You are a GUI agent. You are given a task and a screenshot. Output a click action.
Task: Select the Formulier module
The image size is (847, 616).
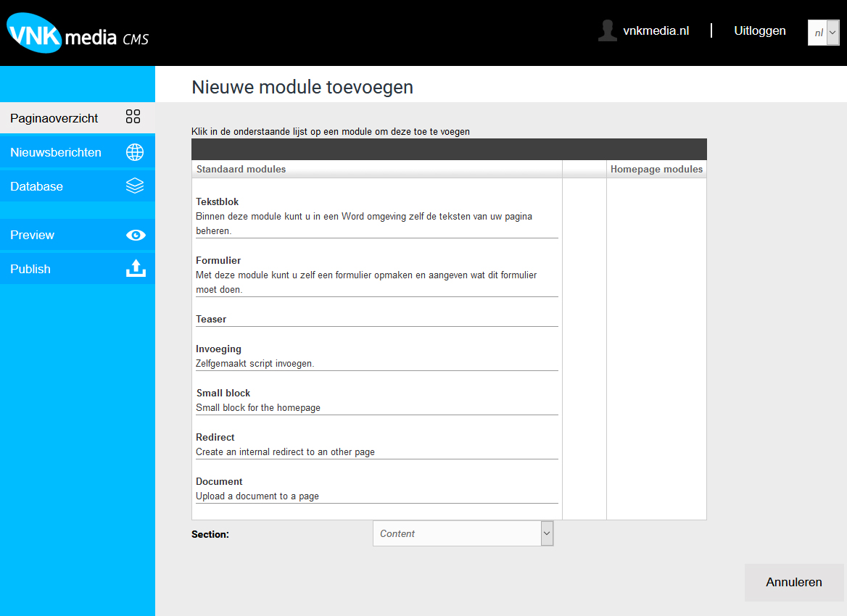click(218, 260)
